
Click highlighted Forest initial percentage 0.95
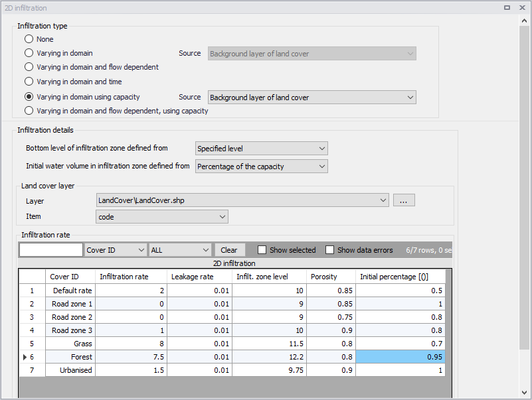coord(400,357)
